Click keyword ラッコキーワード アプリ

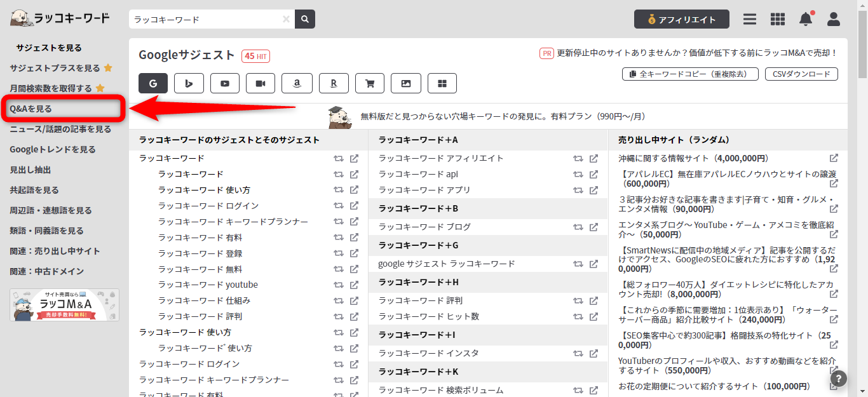pyautogui.click(x=424, y=190)
